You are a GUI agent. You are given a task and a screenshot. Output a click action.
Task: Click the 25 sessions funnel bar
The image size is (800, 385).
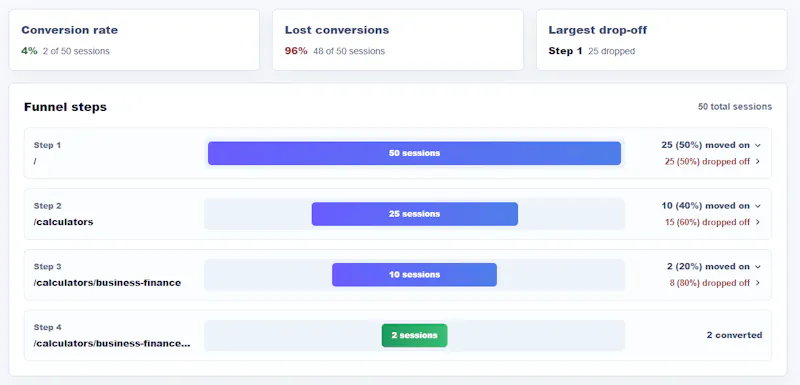coord(414,214)
